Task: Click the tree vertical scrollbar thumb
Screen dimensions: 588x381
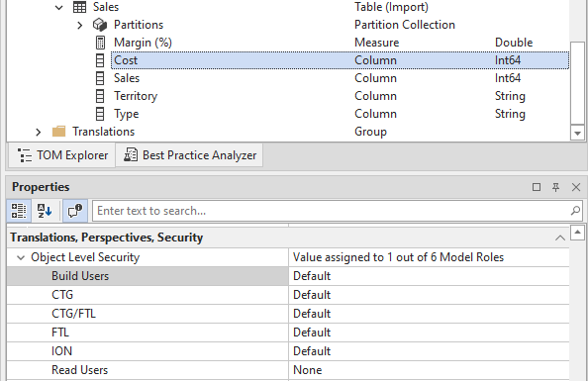Action: (x=577, y=83)
